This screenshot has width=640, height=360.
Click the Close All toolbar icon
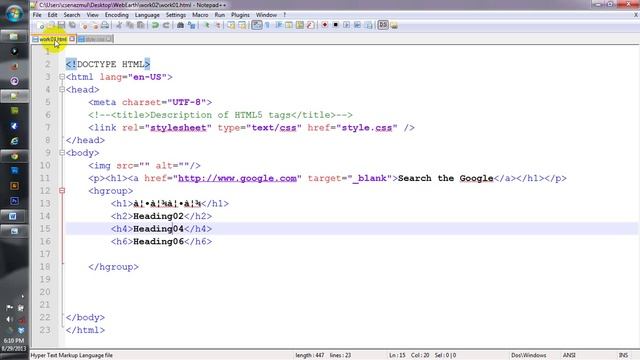95,25
